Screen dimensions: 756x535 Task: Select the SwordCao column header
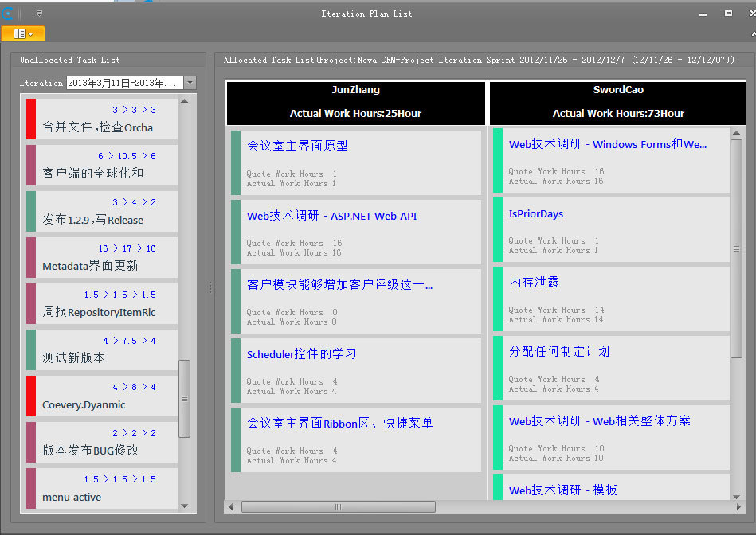pos(617,102)
